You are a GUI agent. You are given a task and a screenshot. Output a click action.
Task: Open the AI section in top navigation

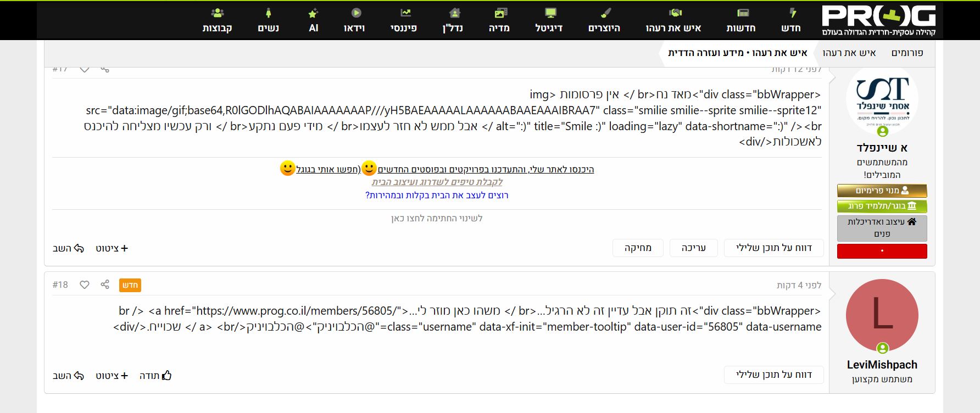(x=313, y=20)
